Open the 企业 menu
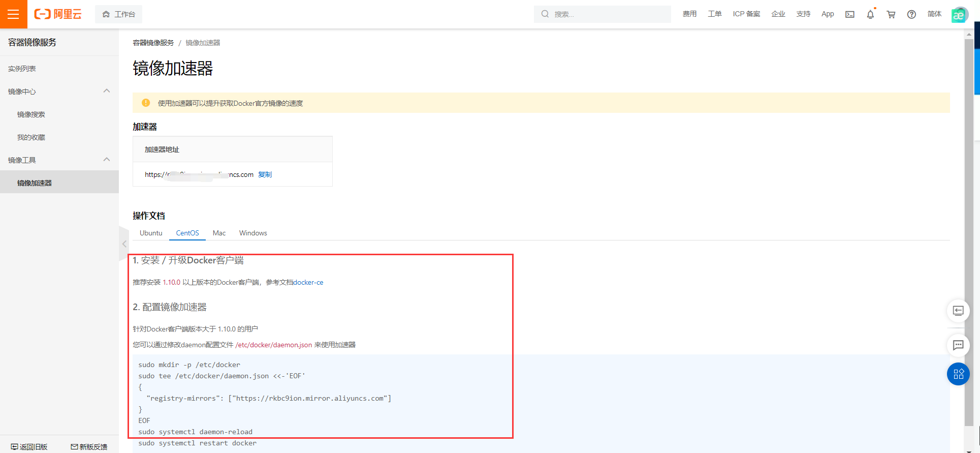The width and height of the screenshot is (980, 453). (x=778, y=14)
